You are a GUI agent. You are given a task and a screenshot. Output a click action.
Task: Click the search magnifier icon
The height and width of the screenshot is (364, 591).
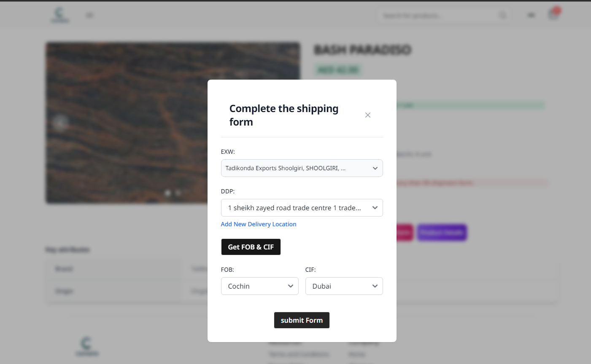click(503, 15)
